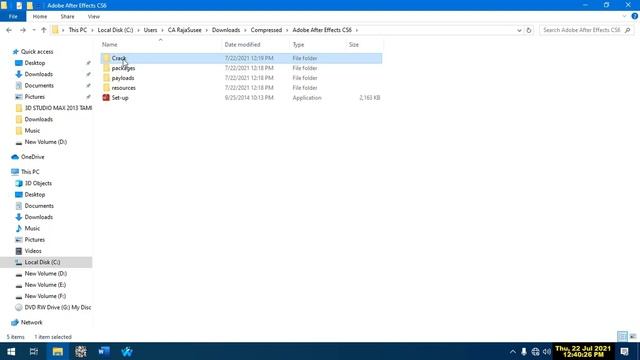Open Music under This PC
The image size is (640, 360).
click(32, 229)
